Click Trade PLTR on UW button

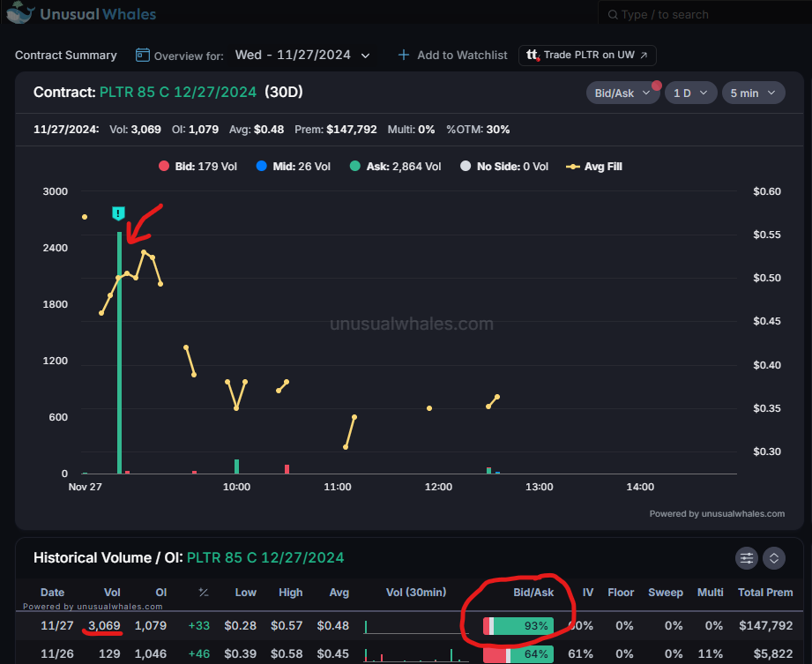click(x=587, y=55)
